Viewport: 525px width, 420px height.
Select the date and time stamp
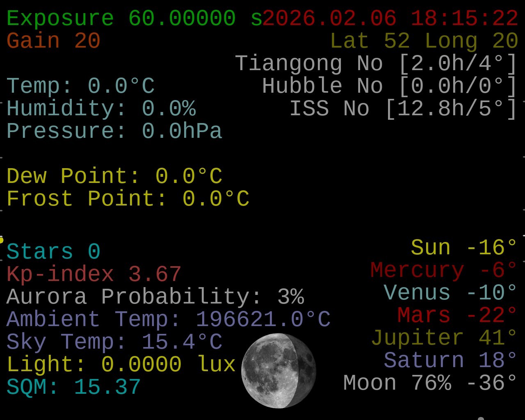[x=390, y=18]
